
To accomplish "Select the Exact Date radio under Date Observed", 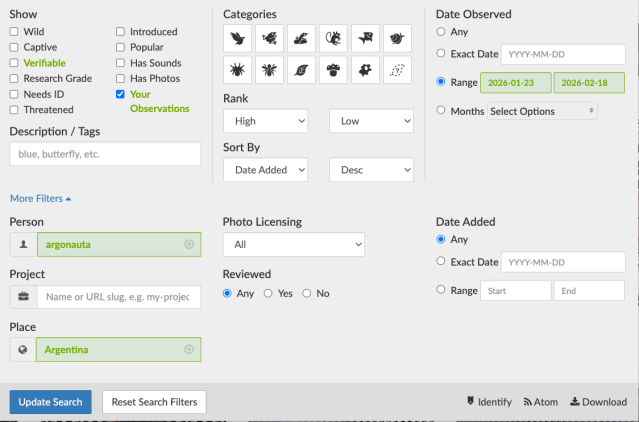I will (443, 54).
